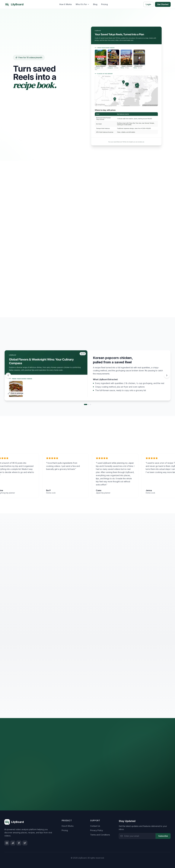Click the sparkle icon in the Free for 10 videos badge
This screenshot has height=868, width=175.
pos(17,58)
